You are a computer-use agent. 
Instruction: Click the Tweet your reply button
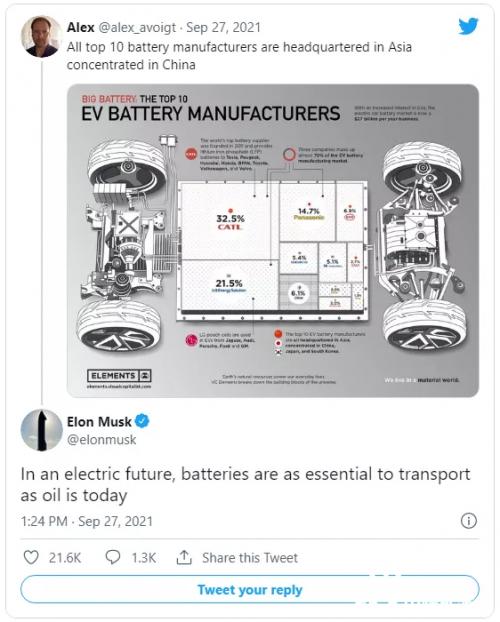(250, 589)
